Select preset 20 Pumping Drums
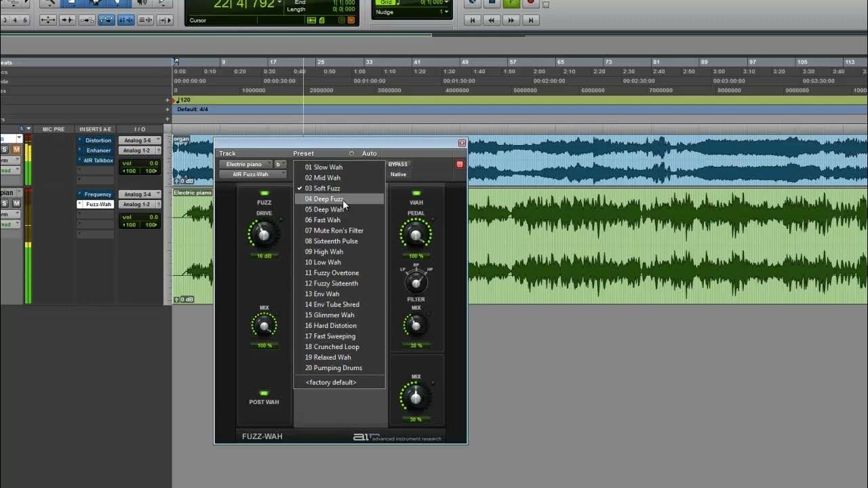 point(339,368)
